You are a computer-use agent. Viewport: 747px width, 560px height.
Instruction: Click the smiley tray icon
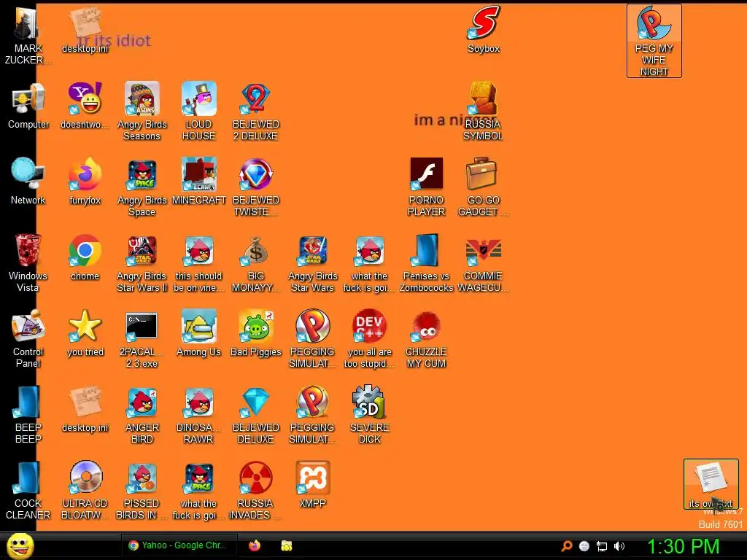584,546
